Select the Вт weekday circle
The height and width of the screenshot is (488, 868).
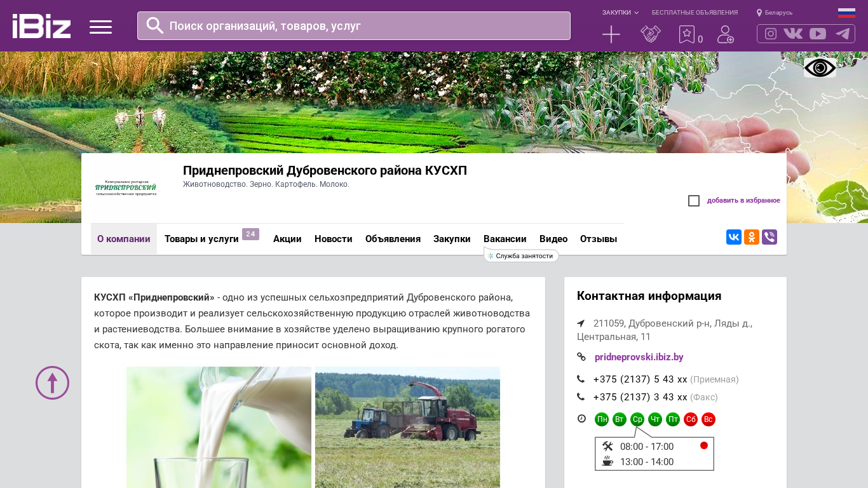620,419
